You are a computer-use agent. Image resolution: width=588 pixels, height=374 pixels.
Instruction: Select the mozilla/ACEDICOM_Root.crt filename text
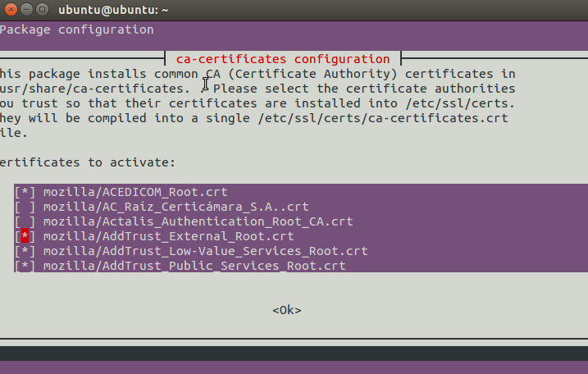[135, 192]
